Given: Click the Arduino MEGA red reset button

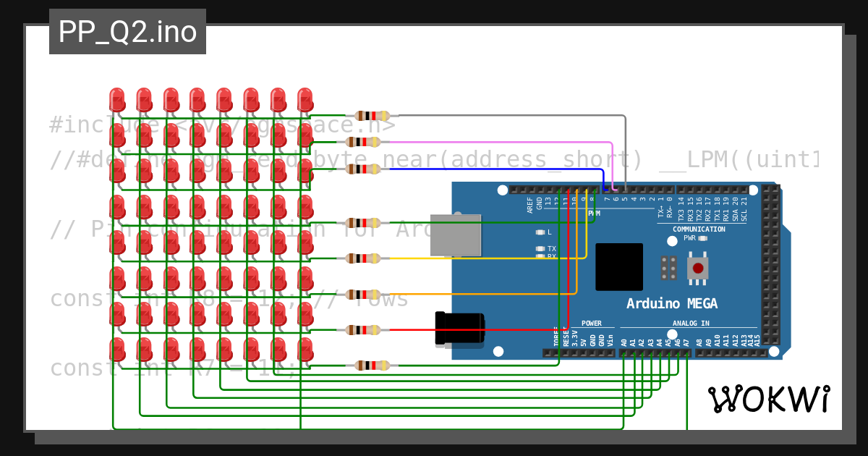Looking at the screenshot, I should (697, 267).
